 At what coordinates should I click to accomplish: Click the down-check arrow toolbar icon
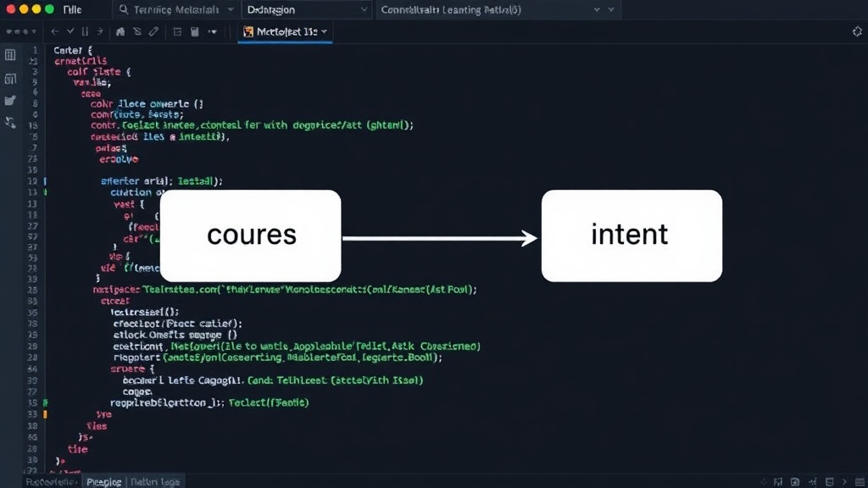click(x=70, y=31)
